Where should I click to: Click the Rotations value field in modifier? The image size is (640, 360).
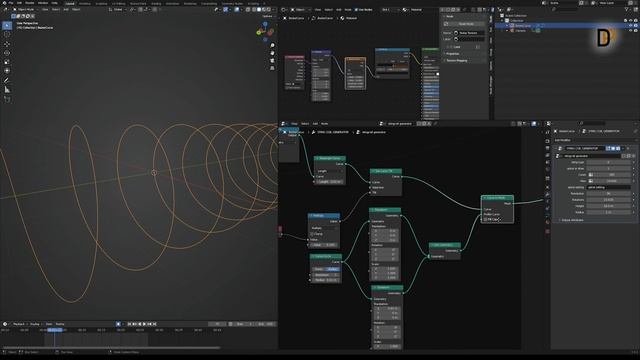(608, 200)
